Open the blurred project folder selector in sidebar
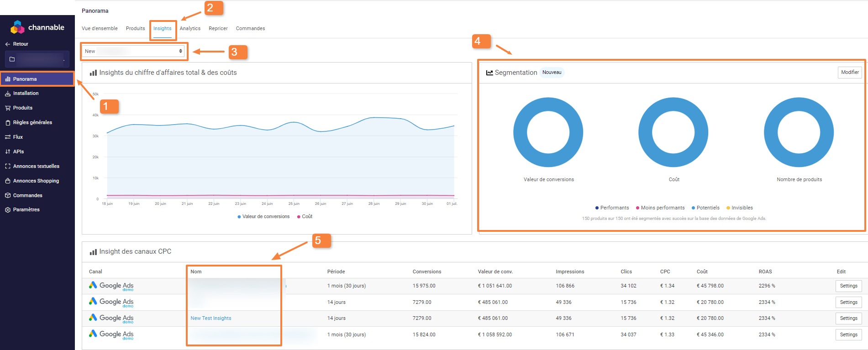Viewport: 868px width, 350px height. 37,59
